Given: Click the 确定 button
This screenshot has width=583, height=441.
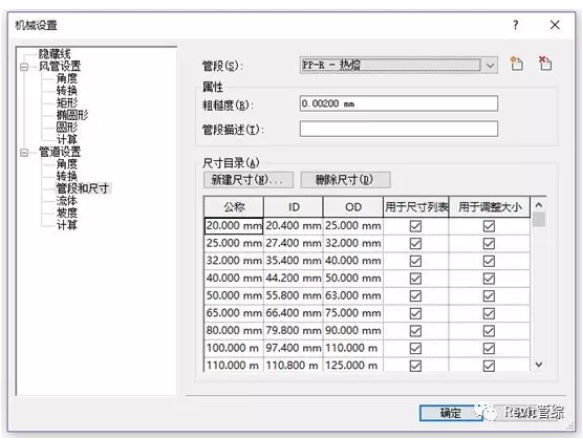Looking at the screenshot, I should pyautogui.click(x=450, y=413).
